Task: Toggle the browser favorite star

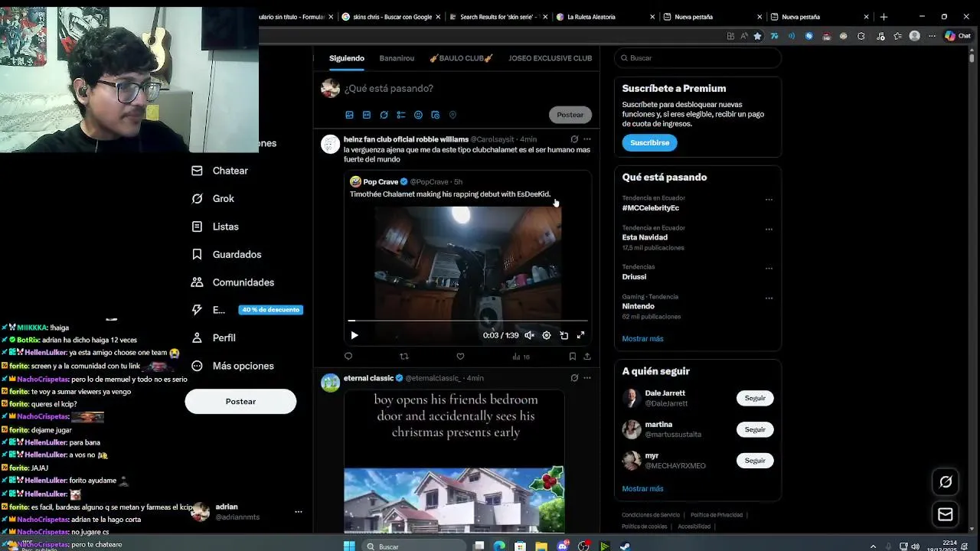Action: pyautogui.click(x=757, y=36)
